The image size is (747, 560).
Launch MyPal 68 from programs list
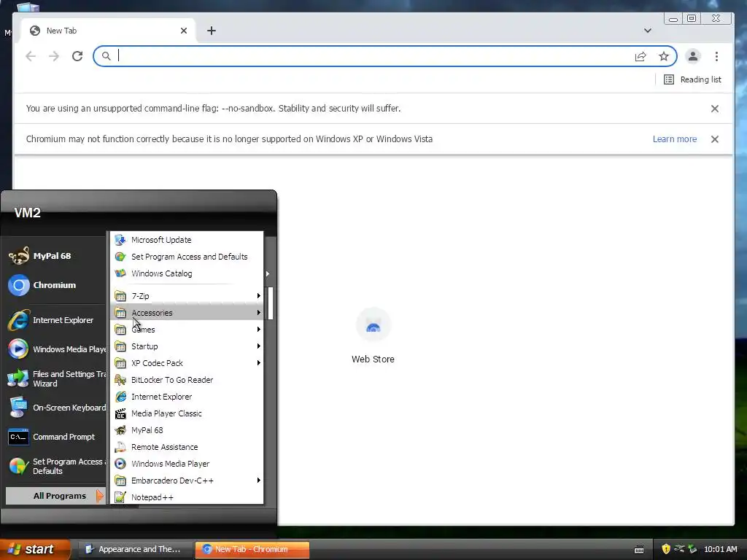pos(187,430)
